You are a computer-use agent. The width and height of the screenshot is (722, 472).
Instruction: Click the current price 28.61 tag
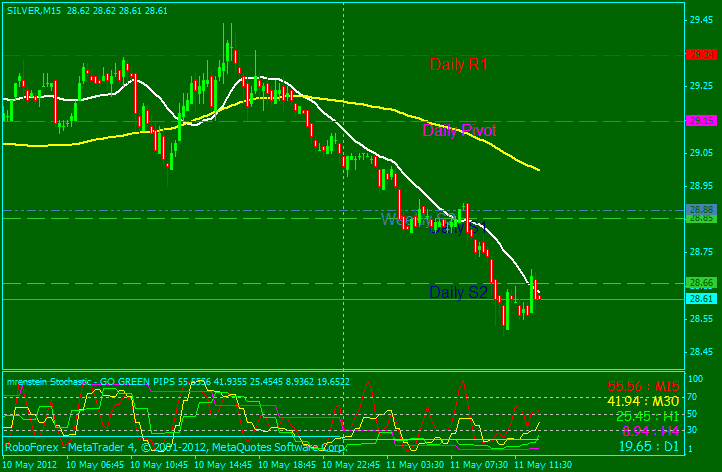(701, 299)
